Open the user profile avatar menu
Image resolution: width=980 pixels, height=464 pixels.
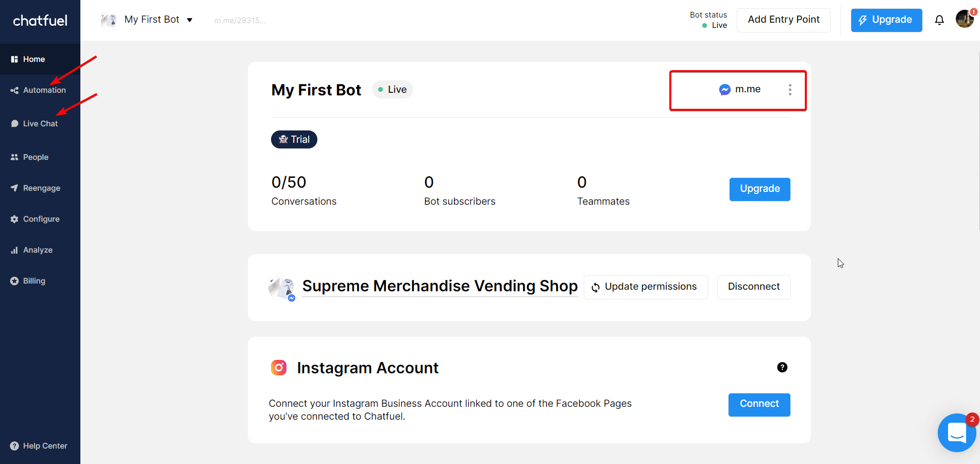[965, 19]
